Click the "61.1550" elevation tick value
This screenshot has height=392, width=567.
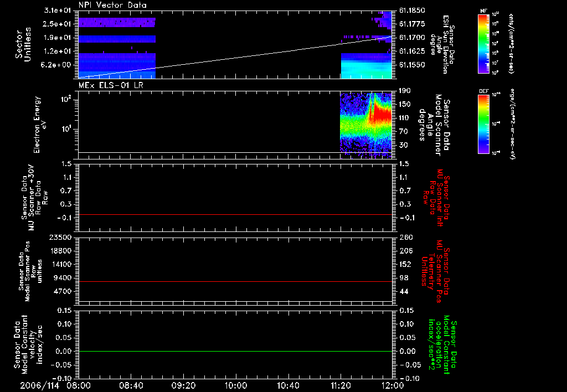click(x=412, y=65)
